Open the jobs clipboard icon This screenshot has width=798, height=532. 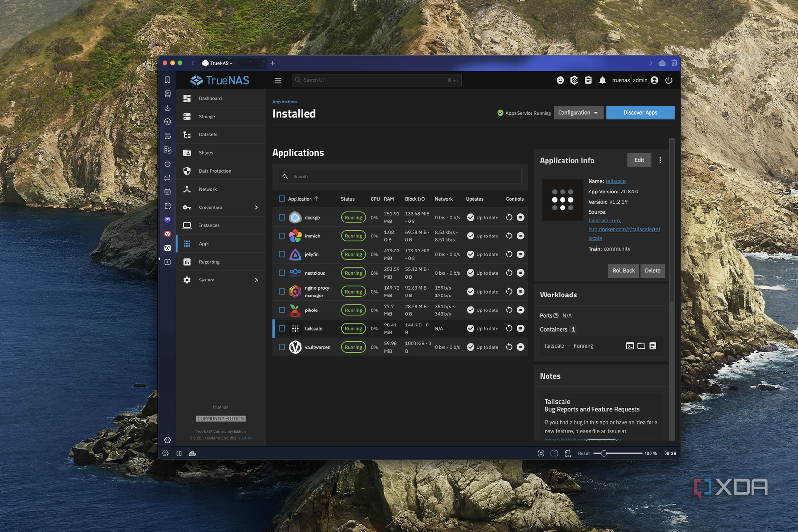(x=588, y=80)
